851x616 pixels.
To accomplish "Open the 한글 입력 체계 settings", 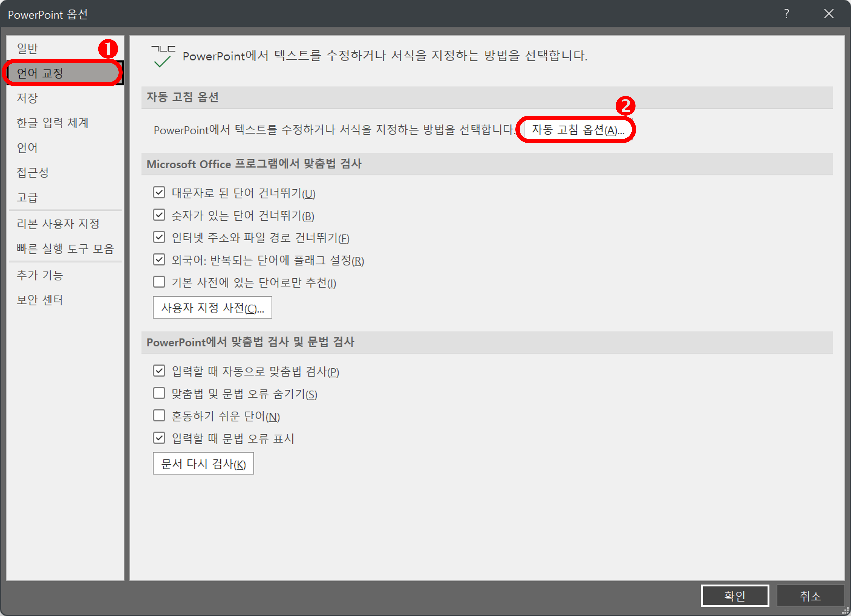I will tap(52, 123).
